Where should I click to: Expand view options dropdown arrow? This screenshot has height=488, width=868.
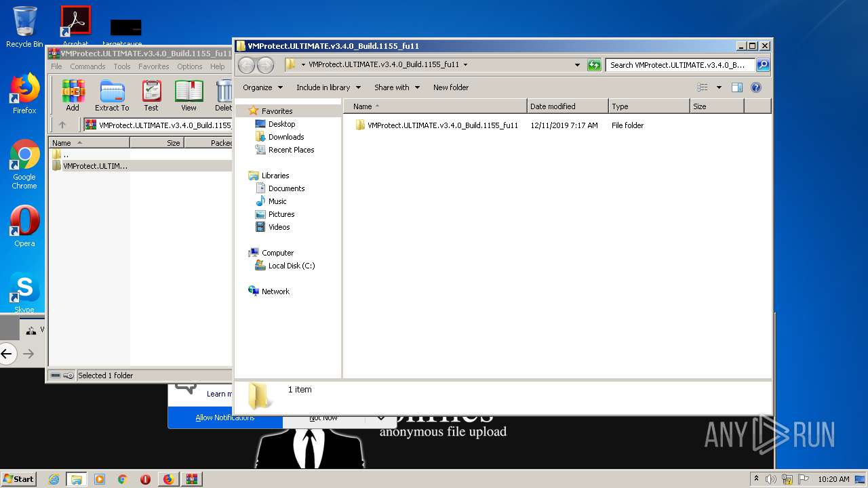719,87
